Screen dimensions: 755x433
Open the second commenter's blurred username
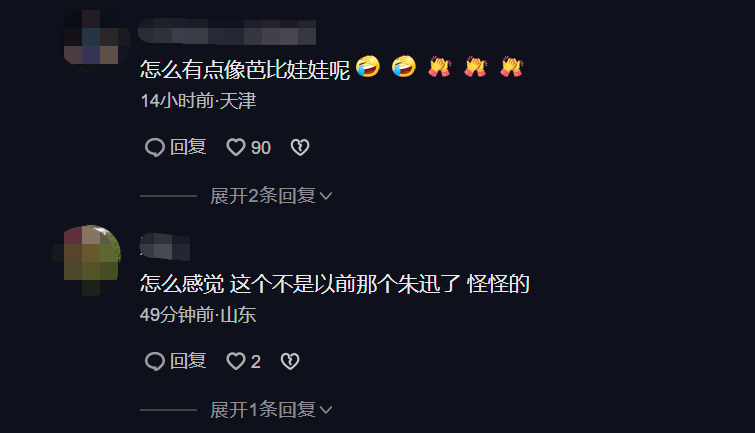(x=165, y=246)
